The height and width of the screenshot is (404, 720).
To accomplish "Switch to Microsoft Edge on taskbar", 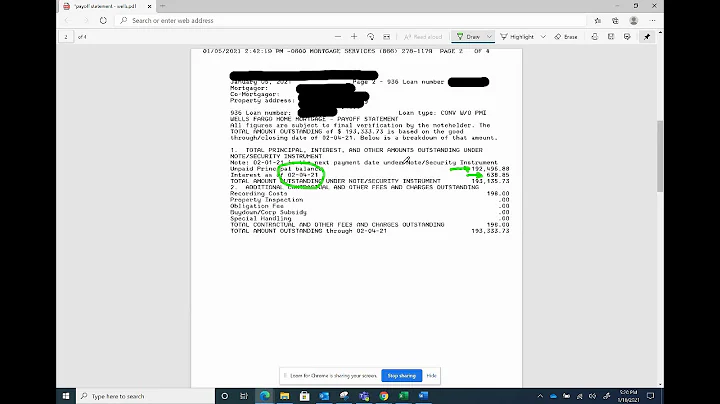I will tap(265, 396).
